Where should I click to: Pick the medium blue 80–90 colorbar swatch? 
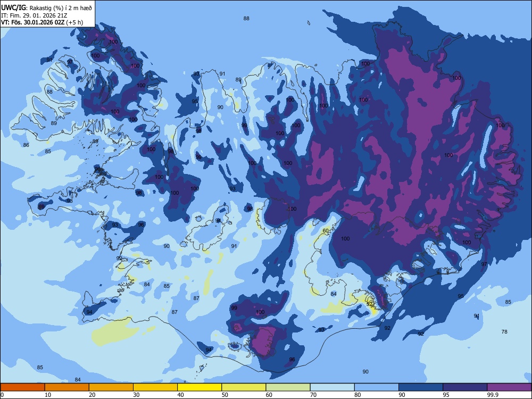pos(377,387)
